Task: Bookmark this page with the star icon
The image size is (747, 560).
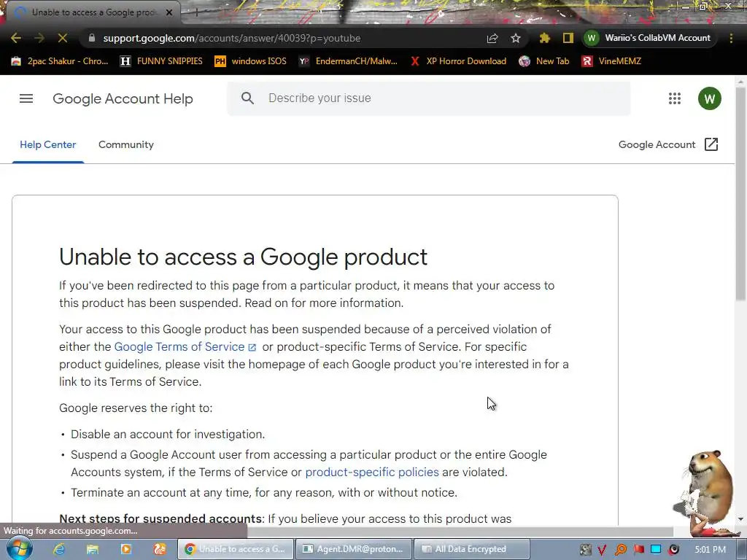Action: [516, 38]
